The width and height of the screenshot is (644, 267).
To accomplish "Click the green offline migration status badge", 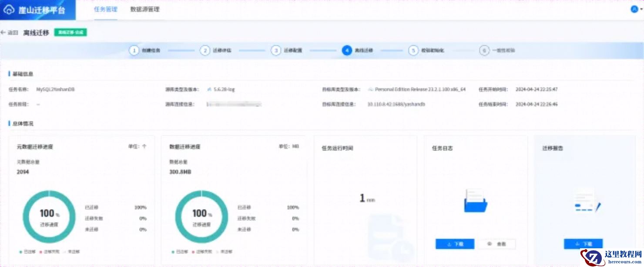I will pyautogui.click(x=70, y=32).
